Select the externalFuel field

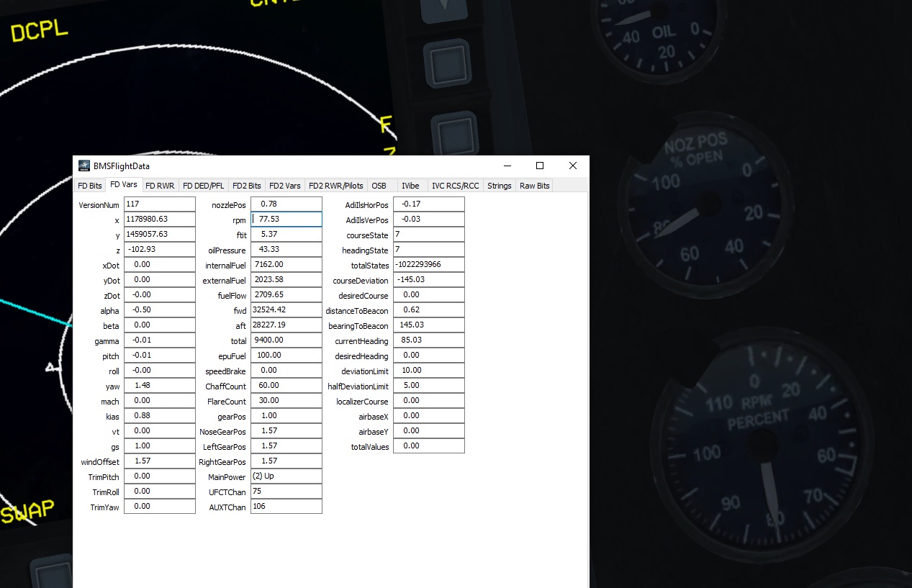286,280
